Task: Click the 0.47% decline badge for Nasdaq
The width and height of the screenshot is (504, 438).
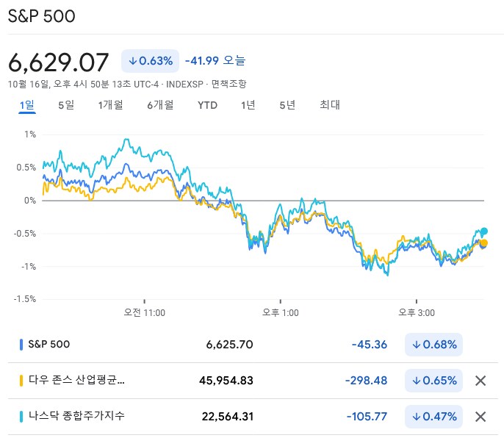Action: point(434,417)
